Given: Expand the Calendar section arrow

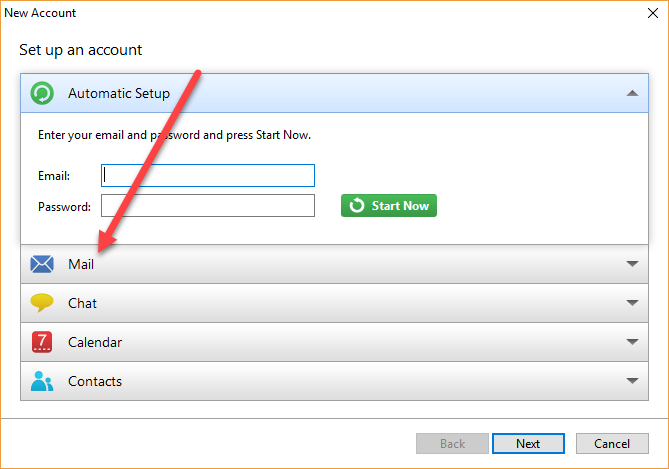Looking at the screenshot, I should tap(632, 341).
